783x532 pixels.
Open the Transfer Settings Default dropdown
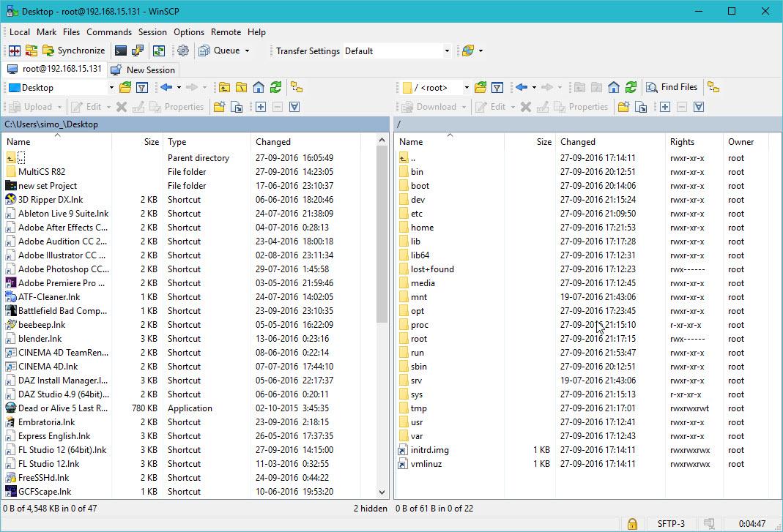pyautogui.click(x=446, y=50)
